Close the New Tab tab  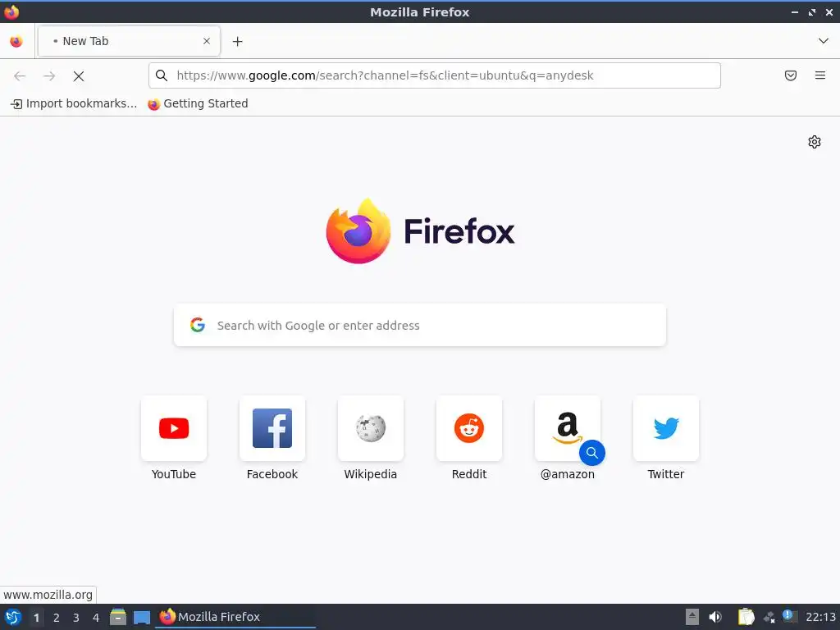207,41
